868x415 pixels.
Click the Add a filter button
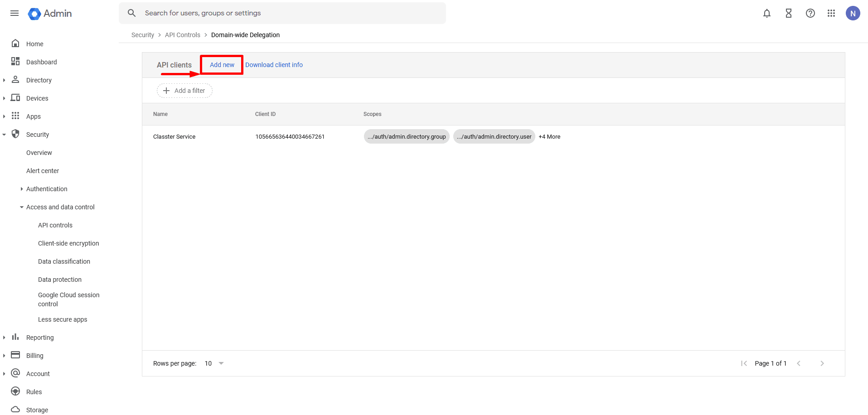[x=184, y=91]
